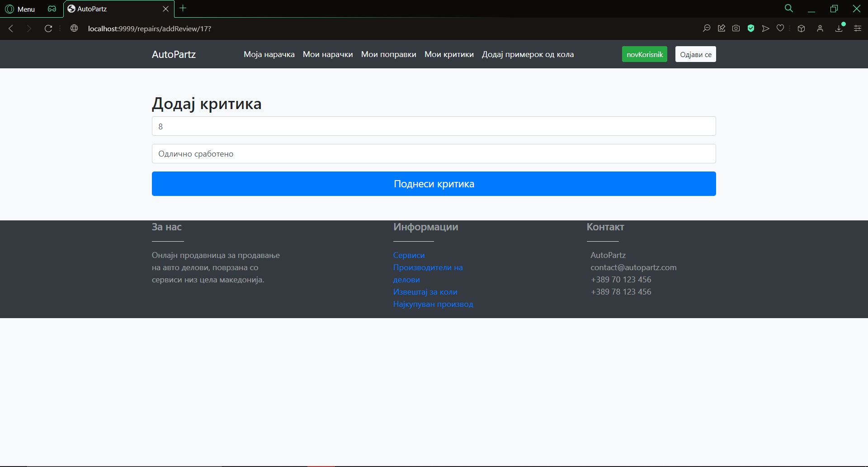Open the Easy Setup sliders icon

pyautogui.click(x=857, y=29)
